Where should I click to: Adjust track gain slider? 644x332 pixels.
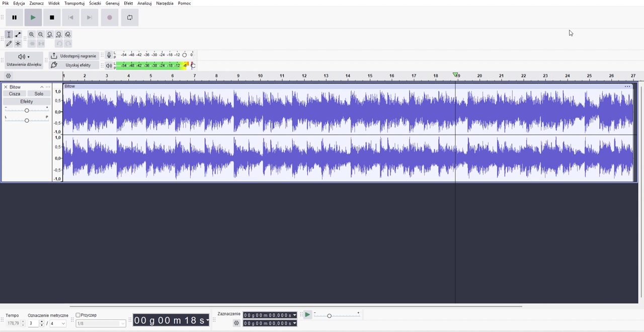tap(27, 110)
